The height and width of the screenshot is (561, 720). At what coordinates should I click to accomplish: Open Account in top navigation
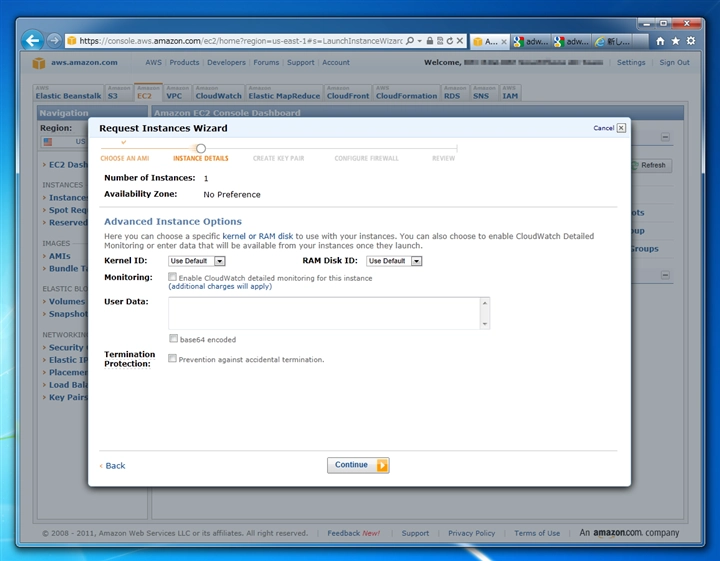(x=336, y=62)
